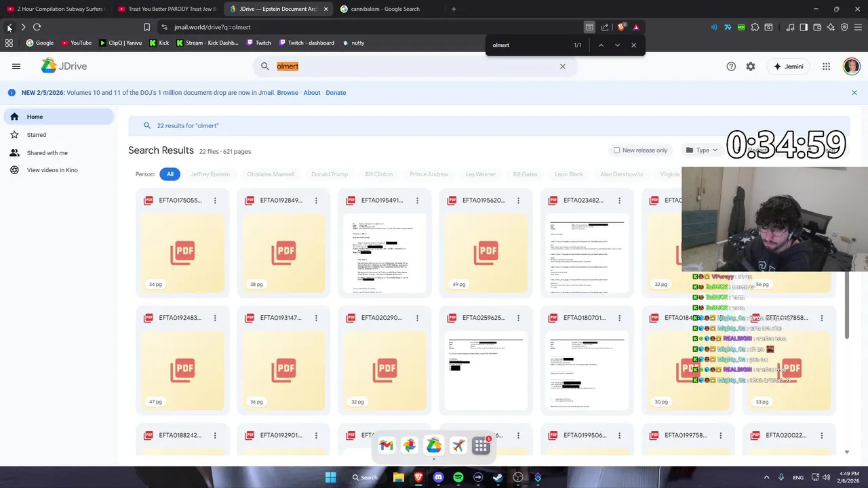Open the Gmail-style Jmail dock icon
The height and width of the screenshot is (488, 868).
(387, 445)
